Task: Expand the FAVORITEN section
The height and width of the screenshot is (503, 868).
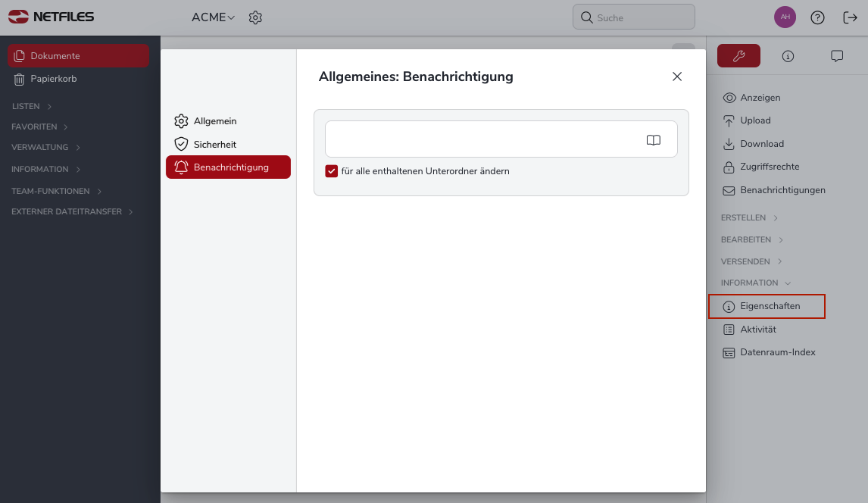Action: pyautogui.click(x=39, y=127)
